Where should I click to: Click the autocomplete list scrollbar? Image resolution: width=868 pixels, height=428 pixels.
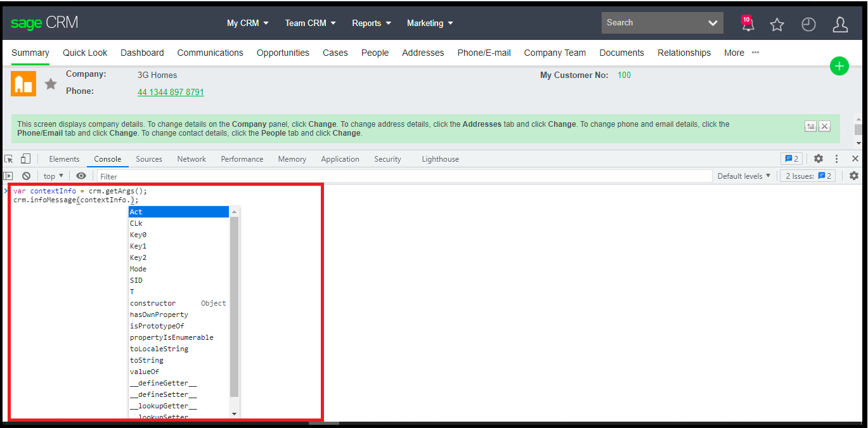click(x=235, y=307)
